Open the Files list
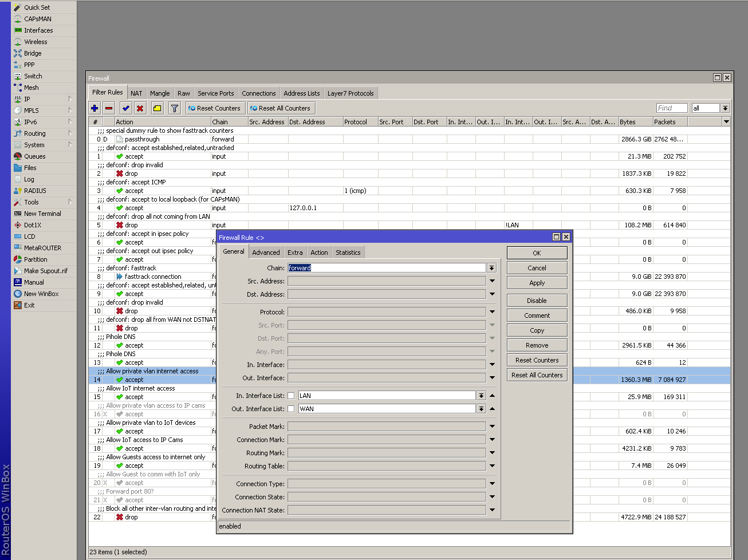This screenshot has height=560, width=748. [30, 168]
